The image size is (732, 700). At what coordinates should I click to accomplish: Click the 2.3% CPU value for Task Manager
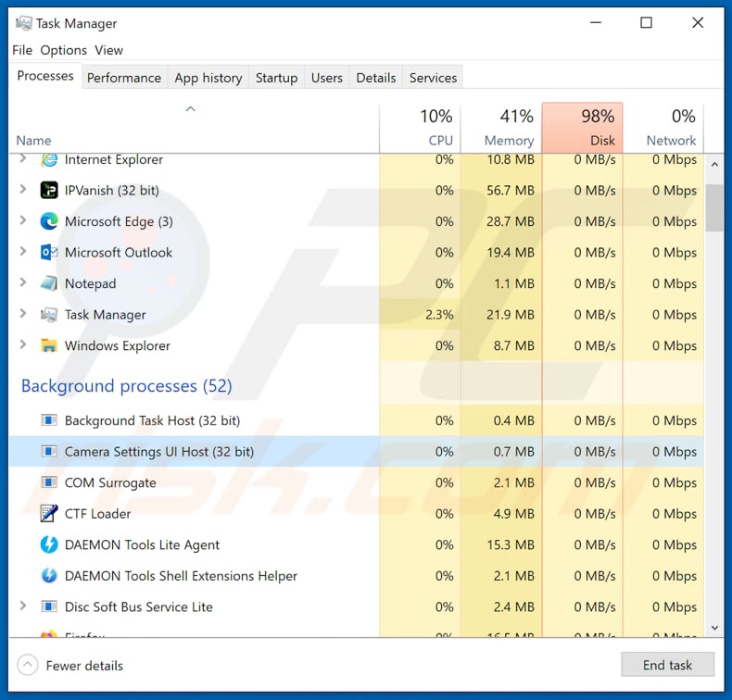tap(439, 315)
